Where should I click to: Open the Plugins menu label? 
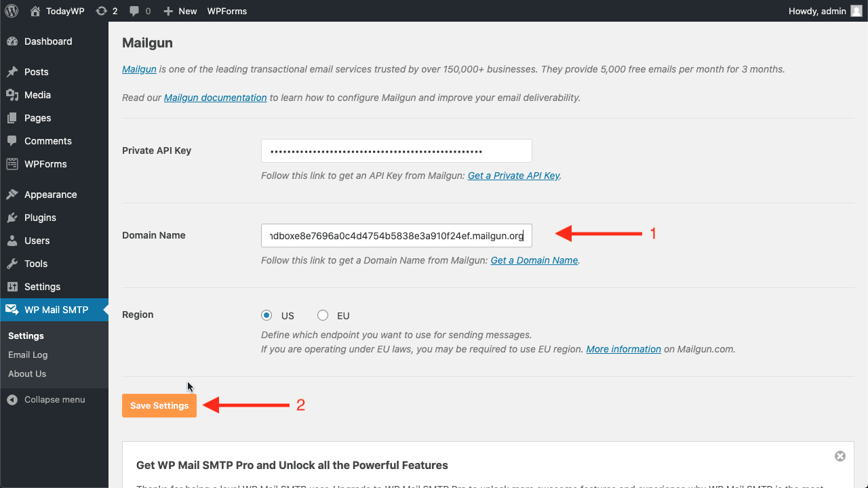tap(40, 218)
